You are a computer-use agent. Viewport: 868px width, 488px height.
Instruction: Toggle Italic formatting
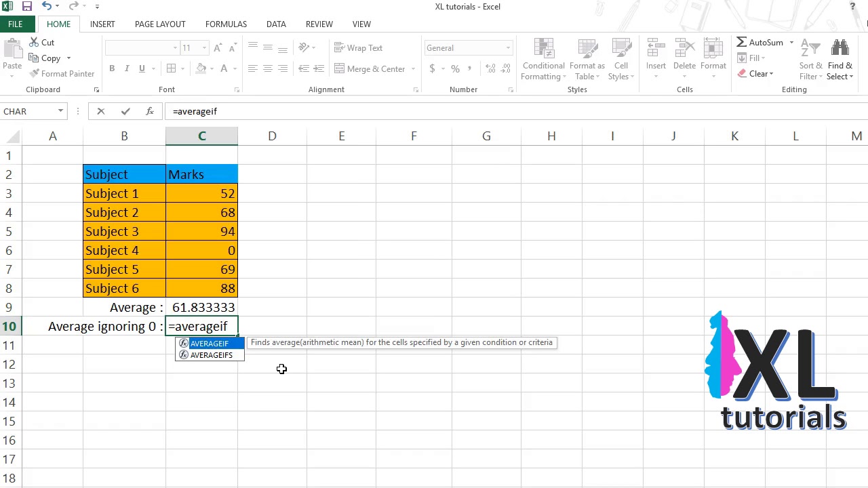127,68
